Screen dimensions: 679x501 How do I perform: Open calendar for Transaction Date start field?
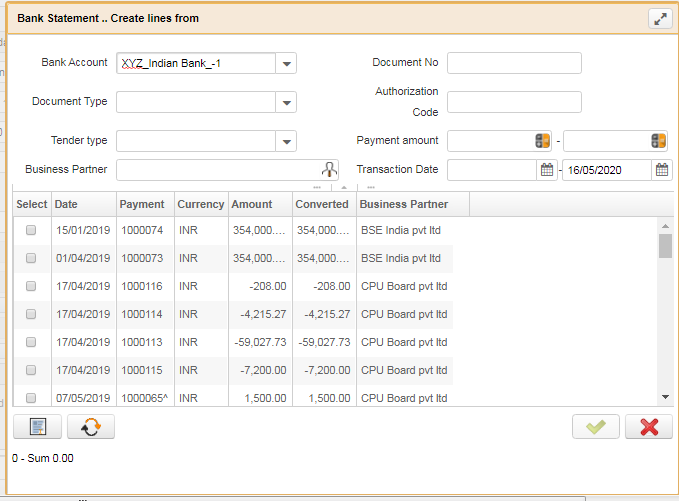pyautogui.click(x=547, y=170)
